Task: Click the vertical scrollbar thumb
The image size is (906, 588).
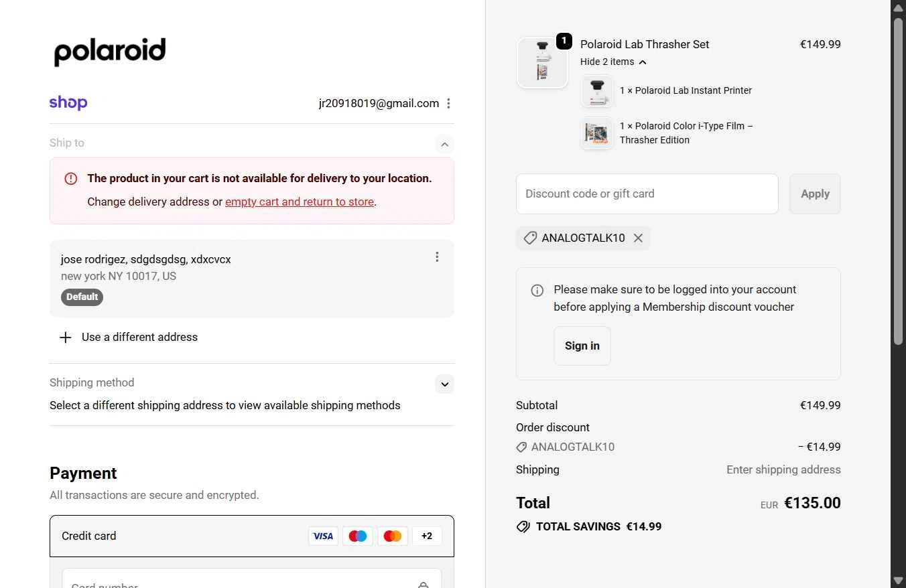Action: pyautogui.click(x=899, y=181)
